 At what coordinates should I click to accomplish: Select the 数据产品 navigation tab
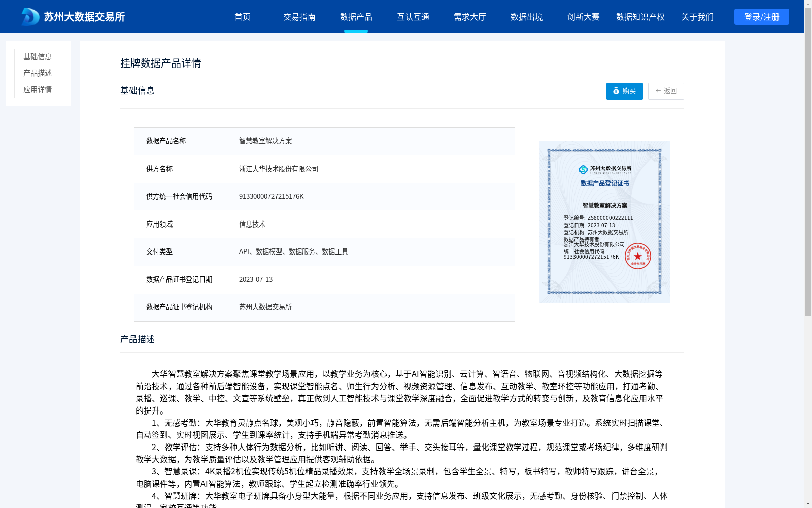356,17
